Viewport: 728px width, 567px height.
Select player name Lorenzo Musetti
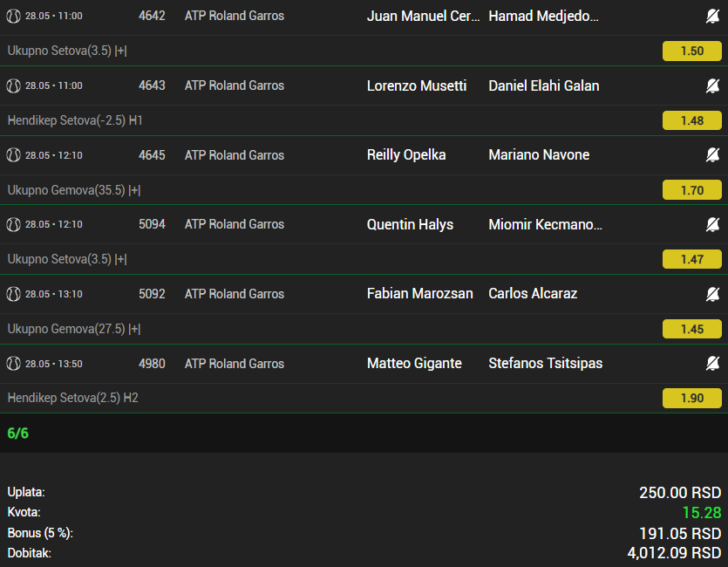tap(417, 85)
